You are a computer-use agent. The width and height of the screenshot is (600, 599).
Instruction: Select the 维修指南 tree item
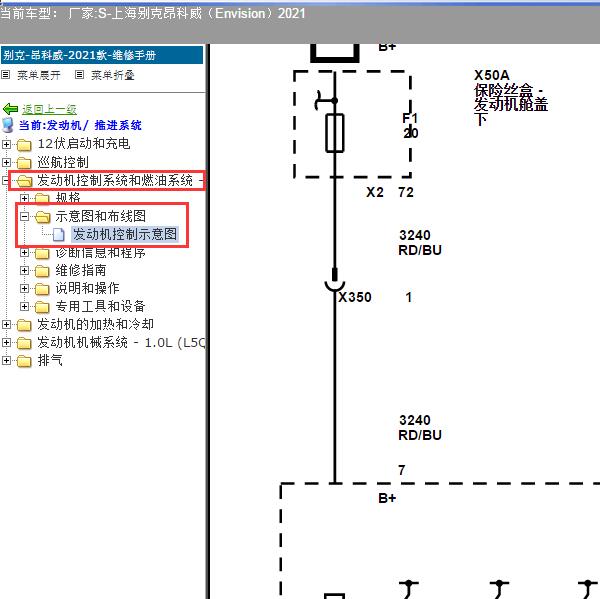[81, 270]
